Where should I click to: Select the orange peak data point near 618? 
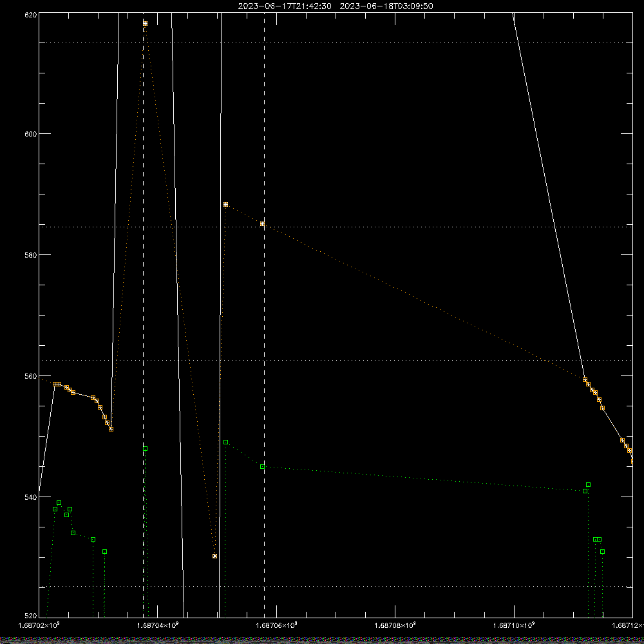pos(145,23)
